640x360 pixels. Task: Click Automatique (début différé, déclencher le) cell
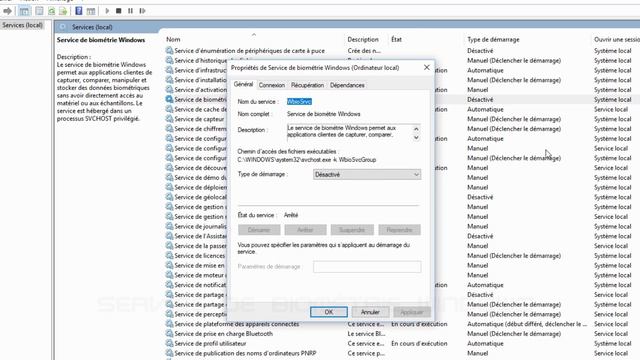[x=527, y=324]
